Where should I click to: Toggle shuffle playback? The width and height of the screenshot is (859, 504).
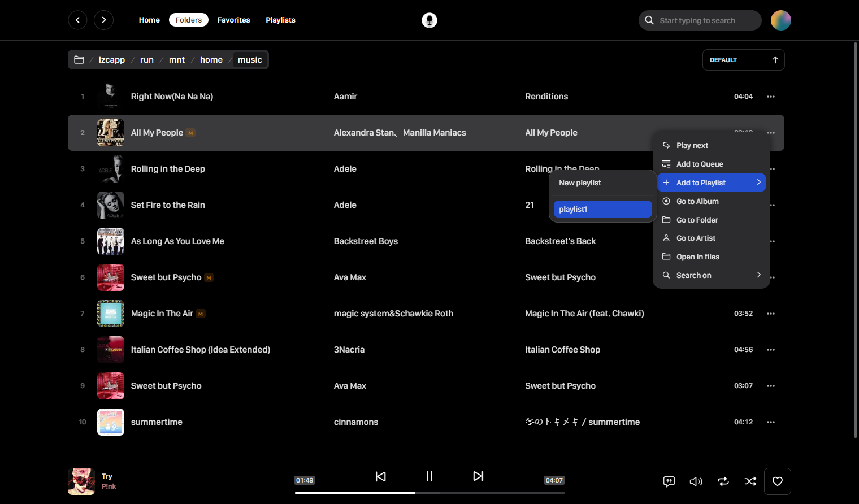[x=750, y=481]
